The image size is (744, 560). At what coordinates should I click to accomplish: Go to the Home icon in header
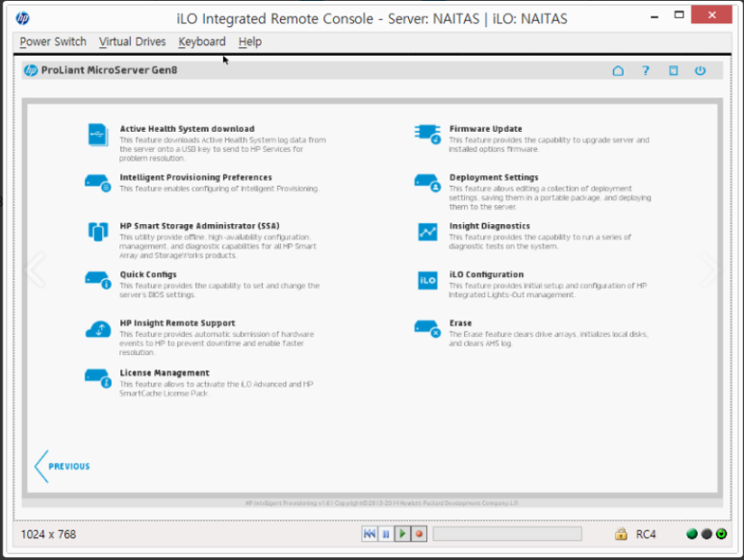pyautogui.click(x=618, y=71)
